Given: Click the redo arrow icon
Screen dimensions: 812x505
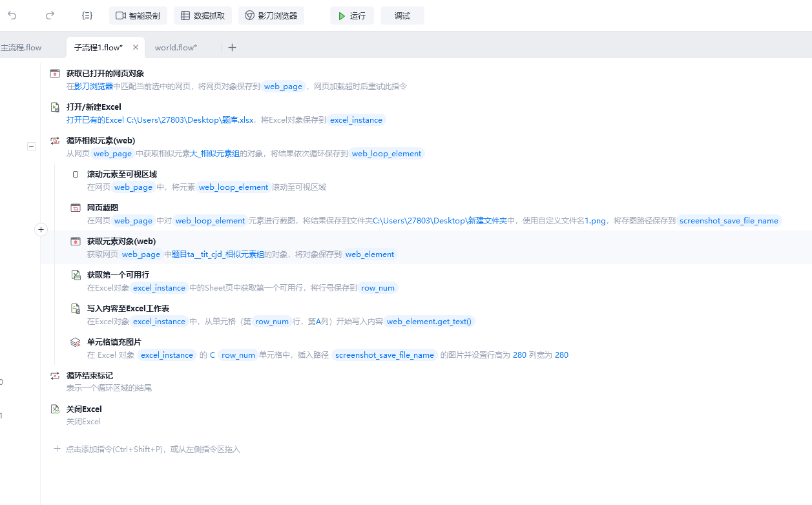Looking at the screenshot, I should (x=50, y=15).
